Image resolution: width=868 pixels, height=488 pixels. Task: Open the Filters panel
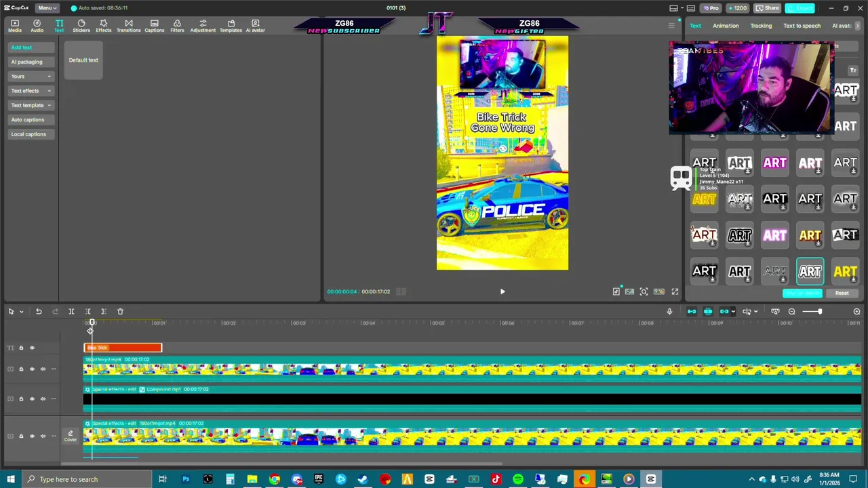pos(177,26)
